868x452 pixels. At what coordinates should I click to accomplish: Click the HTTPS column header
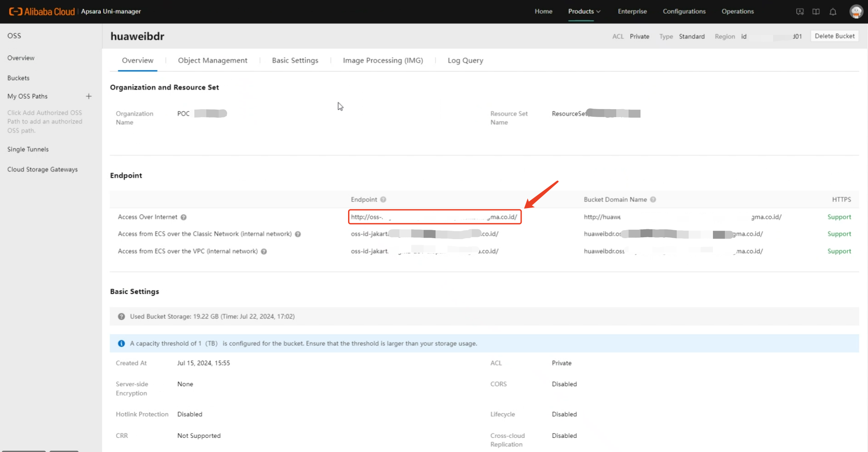[841, 200]
